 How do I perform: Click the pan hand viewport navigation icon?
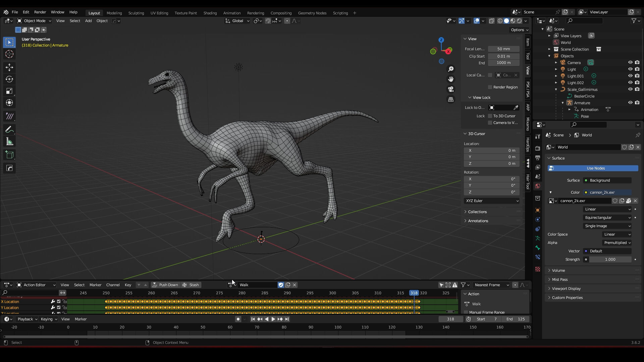[x=451, y=79]
